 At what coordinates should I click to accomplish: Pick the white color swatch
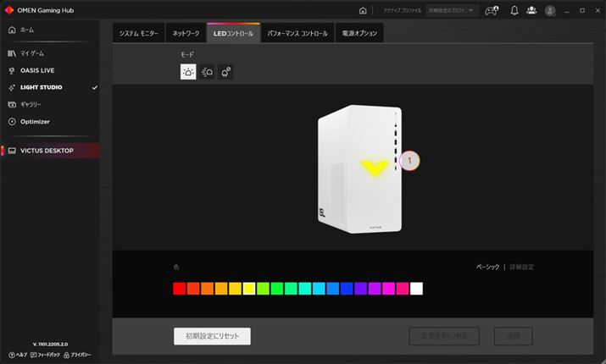(416, 289)
